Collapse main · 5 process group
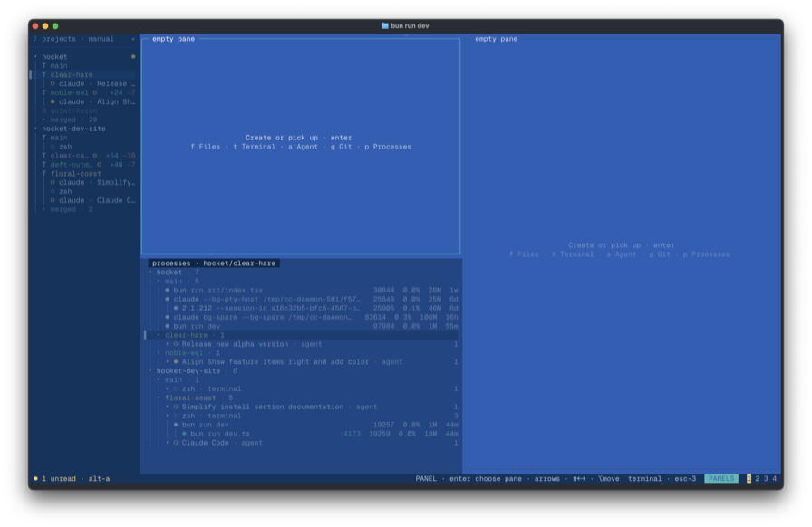 click(159, 281)
